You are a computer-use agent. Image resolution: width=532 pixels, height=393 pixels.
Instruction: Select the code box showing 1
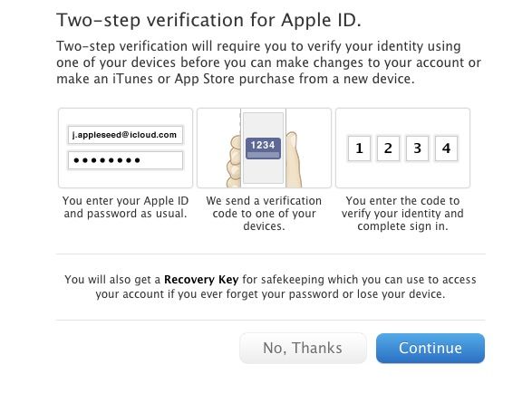(x=359, y=149)
